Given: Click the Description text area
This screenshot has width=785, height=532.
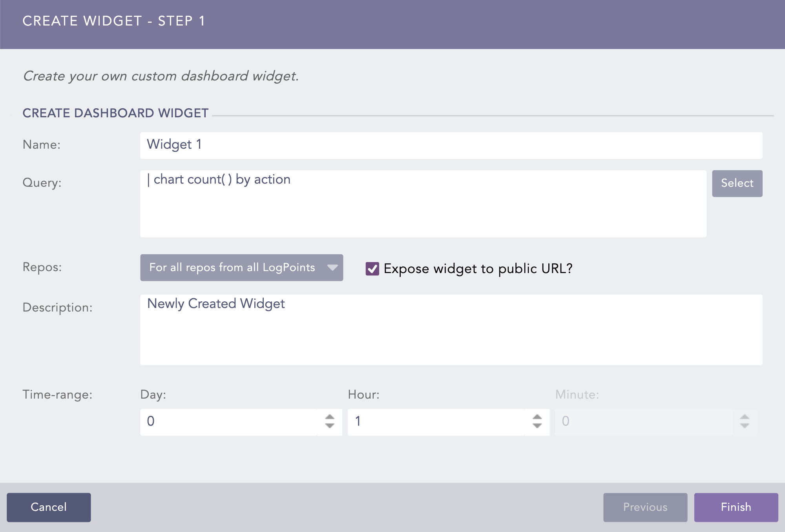Looking at the screenshot, I should click(x=451, y=330).
